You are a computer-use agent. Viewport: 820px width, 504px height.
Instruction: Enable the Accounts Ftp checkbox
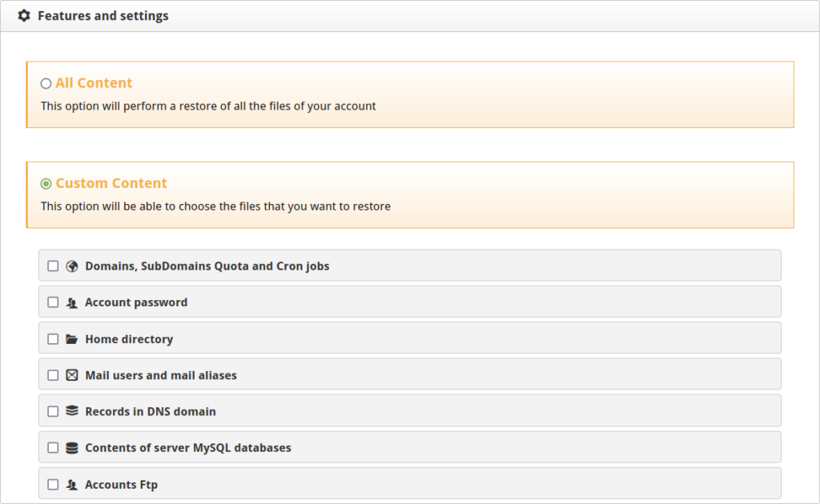click(53, 485)
